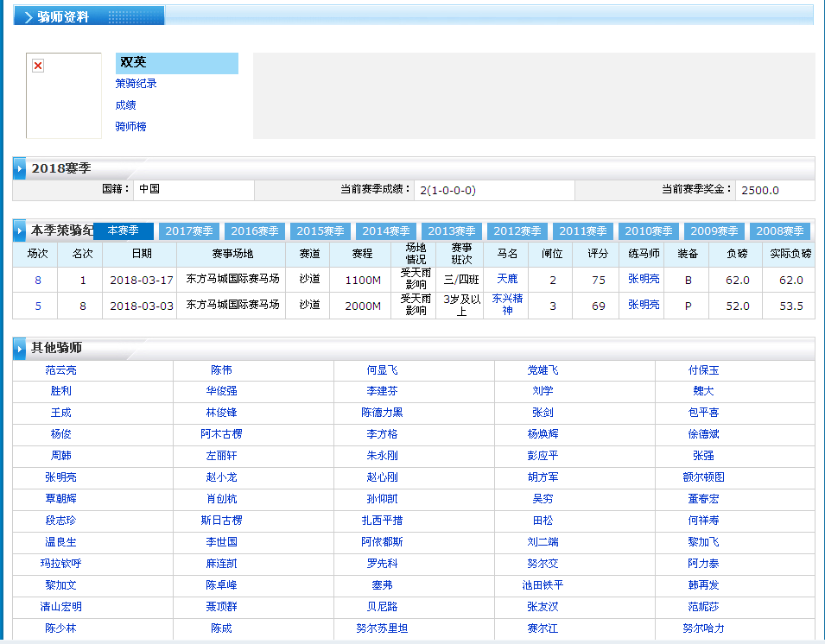Click arrow icon beside 本季策骑纪录 header
The width and height of the screenshot is (825, 644).
(x=20, y=231)
